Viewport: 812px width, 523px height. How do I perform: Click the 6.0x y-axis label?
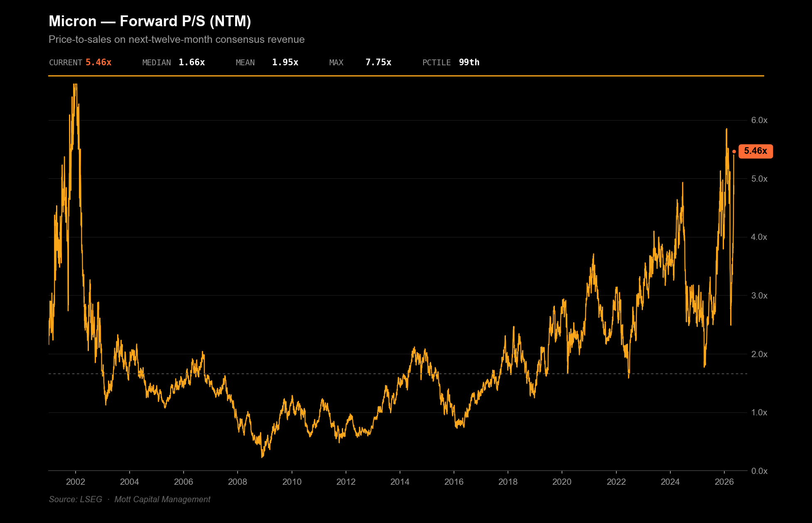[x=759, y=120]
